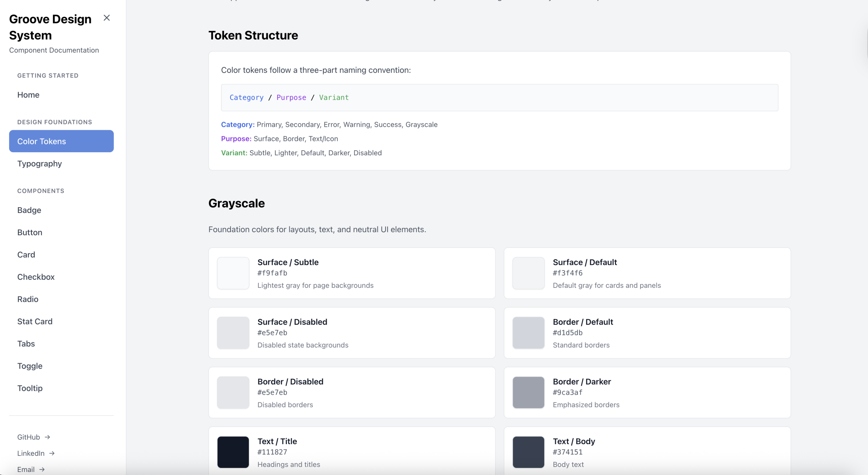Open the Radio component documentation
868x475 pixels.
[28, 299]
